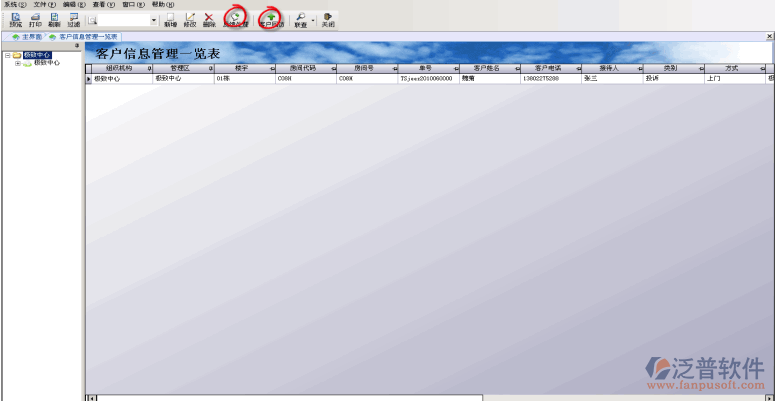Select cell 投诉 under 类别
Screen dimensions: 775x401
[x=674, y=79]
